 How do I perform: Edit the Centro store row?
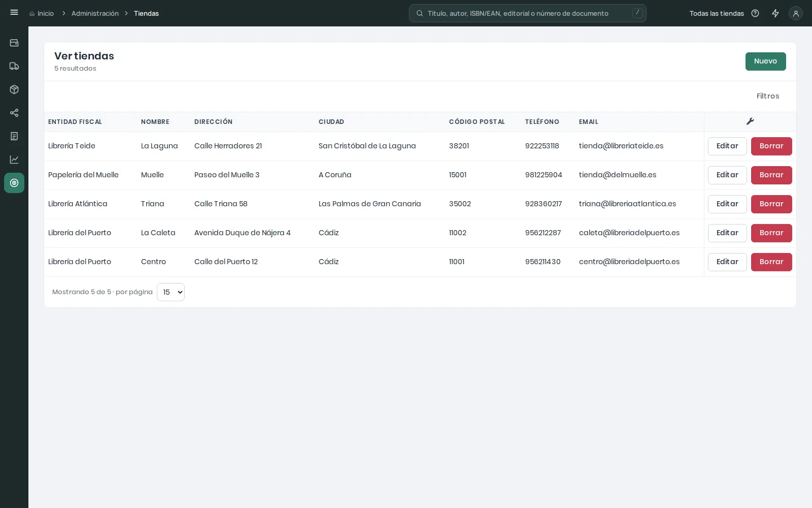(727, 262)
